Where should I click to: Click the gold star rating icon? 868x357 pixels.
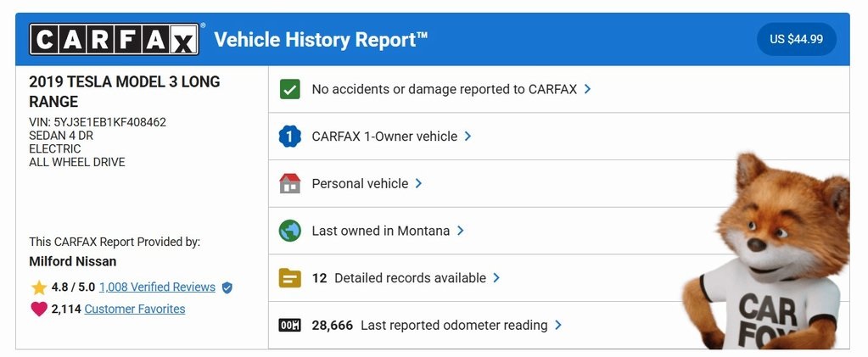click(39, 287)
